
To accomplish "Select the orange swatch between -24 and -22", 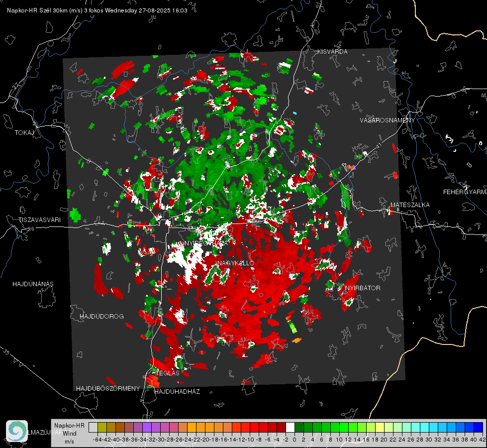I will point(192,427).
